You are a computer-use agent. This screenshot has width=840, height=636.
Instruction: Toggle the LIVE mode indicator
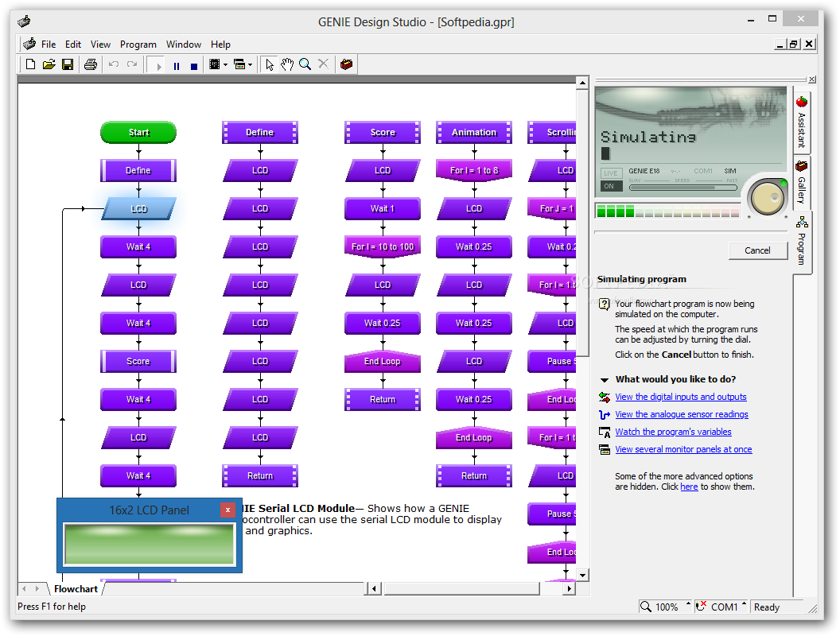611,173
